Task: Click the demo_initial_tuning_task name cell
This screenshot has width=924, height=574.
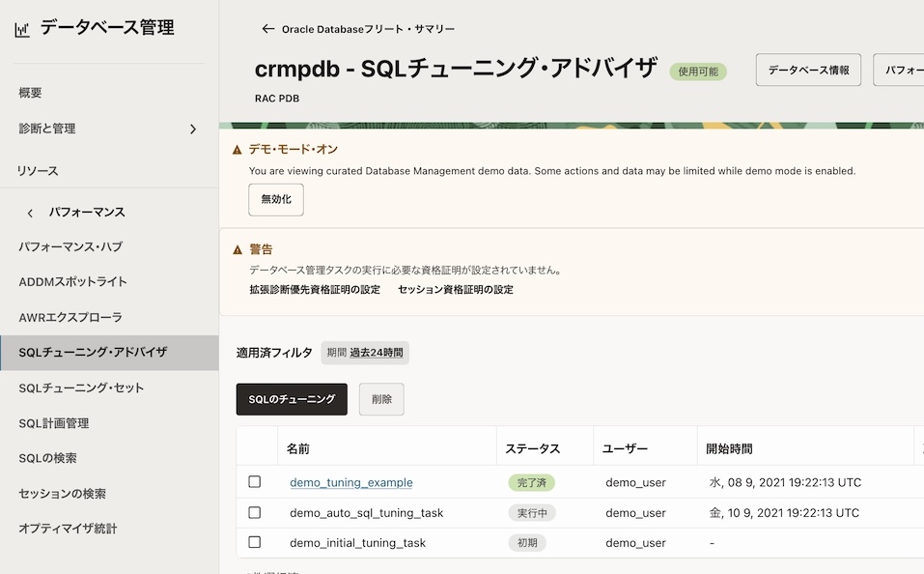Action: tap(357, 543)
